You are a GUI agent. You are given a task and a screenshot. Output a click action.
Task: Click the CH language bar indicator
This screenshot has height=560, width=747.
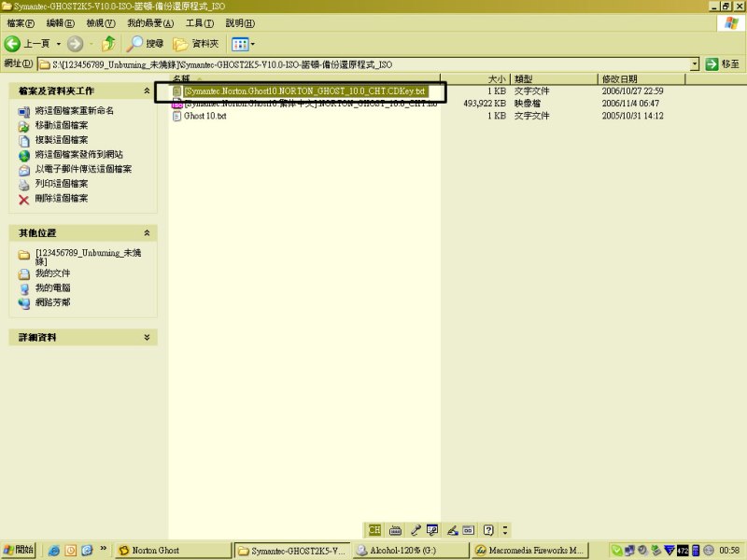(x=374, y=529)
